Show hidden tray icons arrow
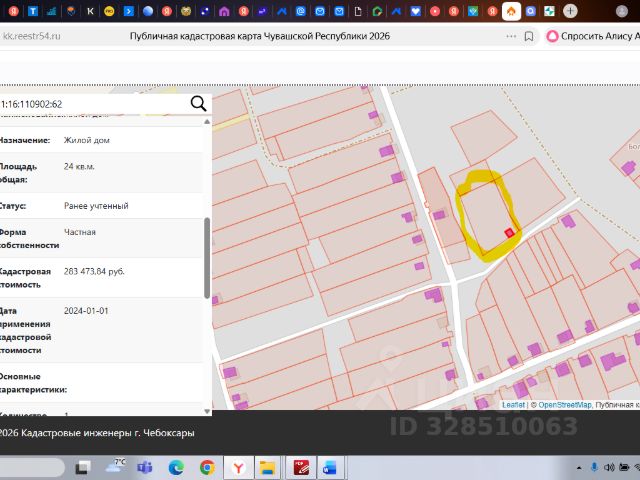 [579, 468]
